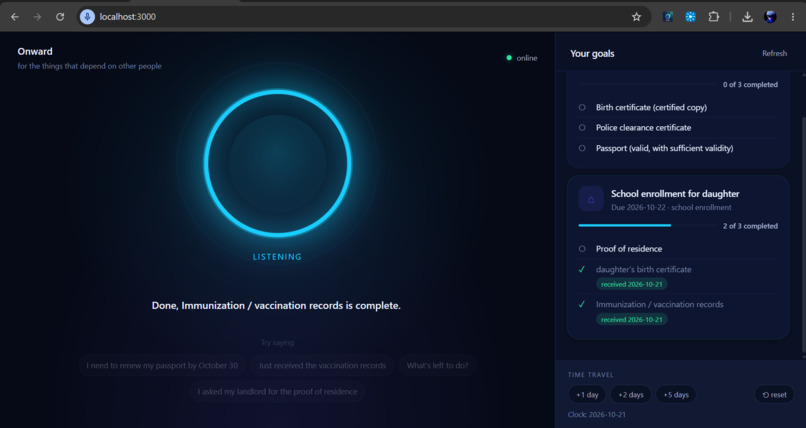Click the School enrollment progress bar
Viewport: 806px width, 428px height.
648,225
